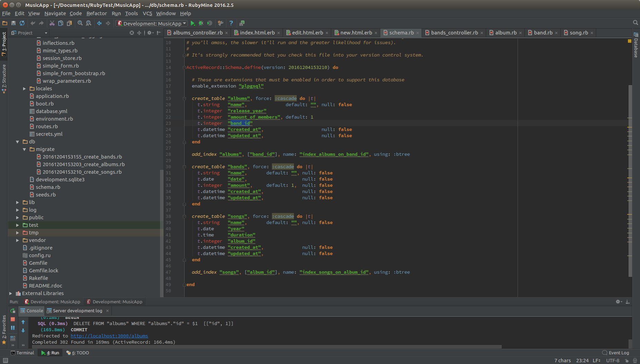Toggle the 2: Favorites side tool window
640x364 pixels.
pos(4,330)
